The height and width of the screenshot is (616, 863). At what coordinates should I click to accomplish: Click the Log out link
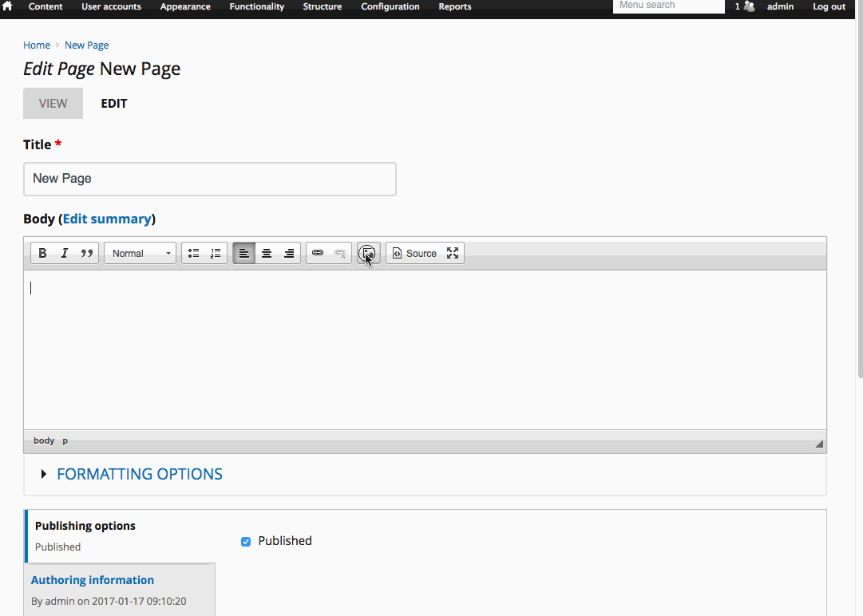pos(829,6)
